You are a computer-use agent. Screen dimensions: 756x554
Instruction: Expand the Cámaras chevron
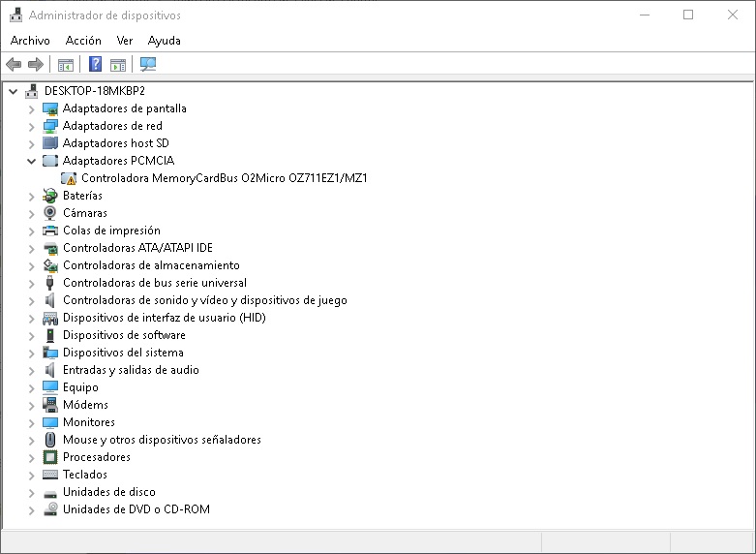[x=31, y=213]
